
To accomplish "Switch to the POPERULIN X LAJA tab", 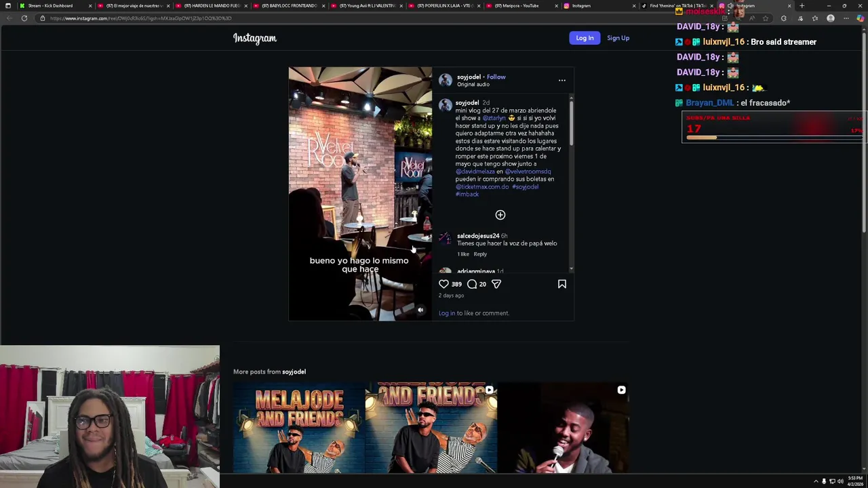I will click(444, 5).
